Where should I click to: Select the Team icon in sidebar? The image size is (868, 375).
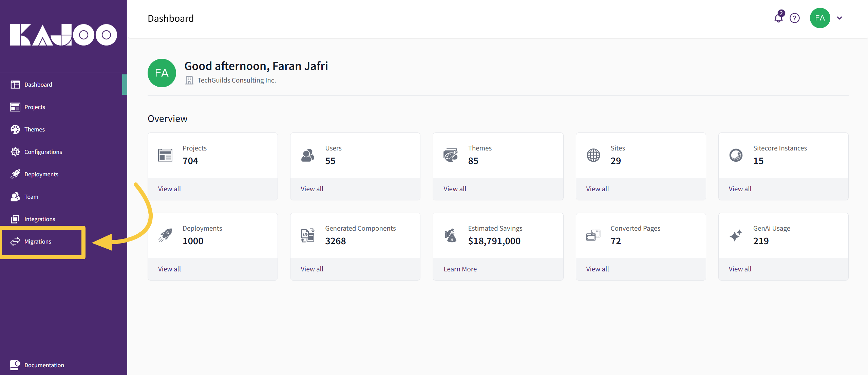(15, 197)
